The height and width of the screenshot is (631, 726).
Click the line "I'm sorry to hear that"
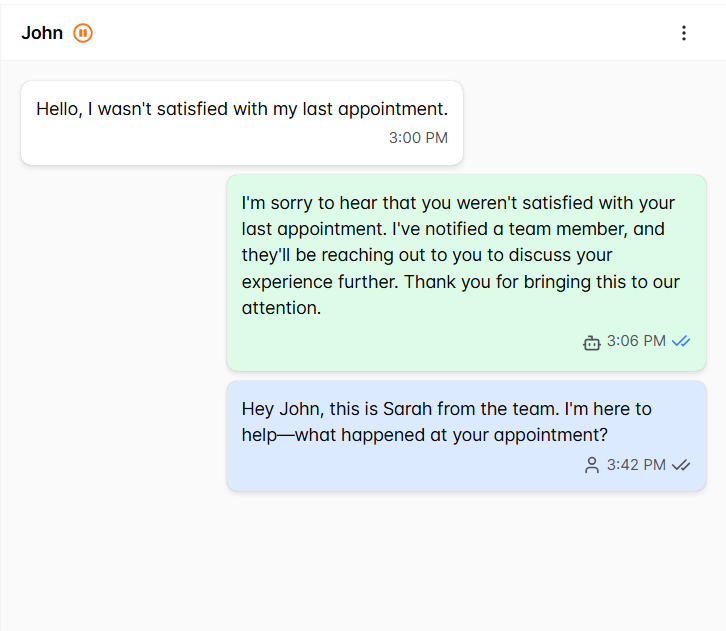[x=330, y=203]
